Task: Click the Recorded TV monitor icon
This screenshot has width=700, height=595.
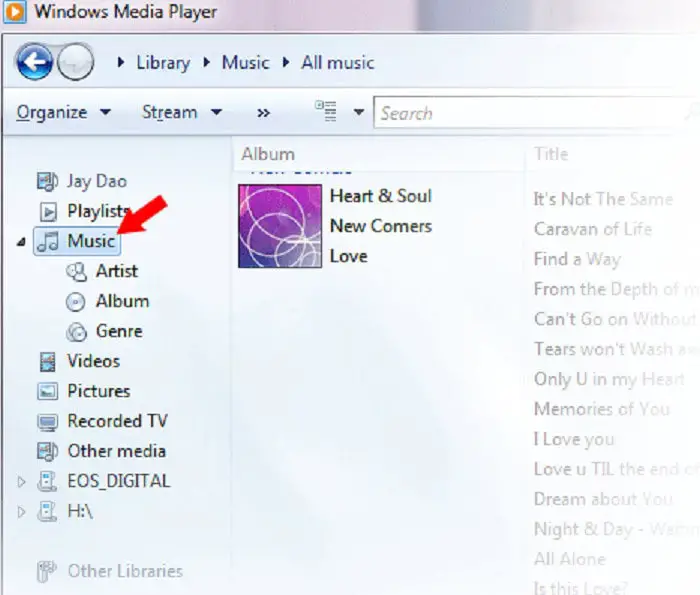Action: tap(47, 422)
